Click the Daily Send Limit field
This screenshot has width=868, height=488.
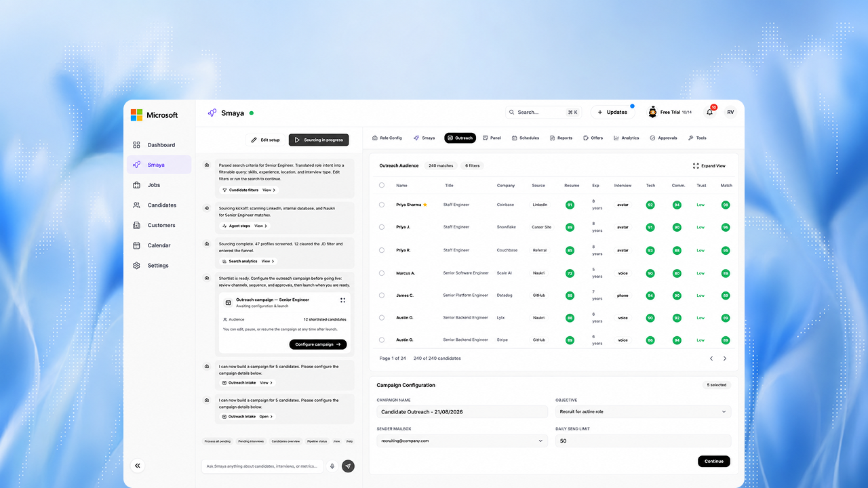point(643,441)
